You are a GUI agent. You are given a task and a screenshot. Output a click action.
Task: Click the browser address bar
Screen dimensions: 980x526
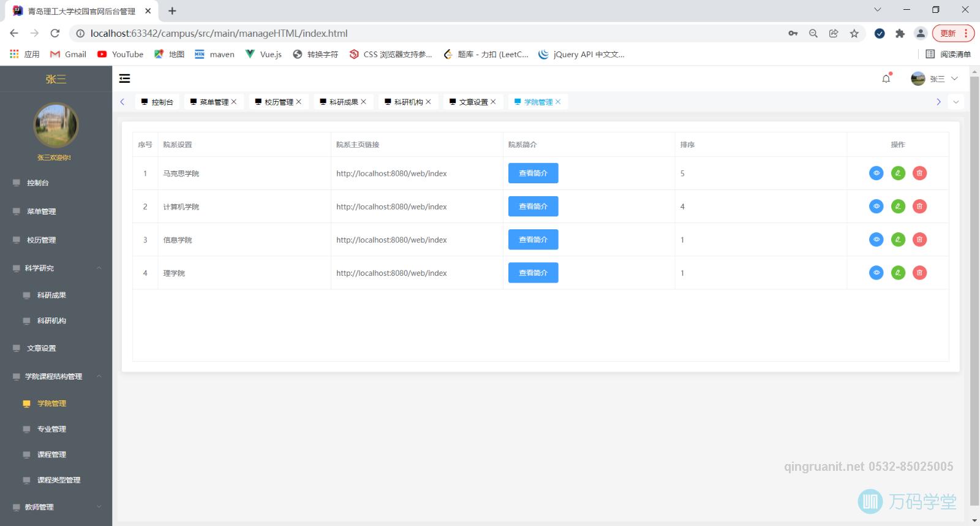point(429,33)
